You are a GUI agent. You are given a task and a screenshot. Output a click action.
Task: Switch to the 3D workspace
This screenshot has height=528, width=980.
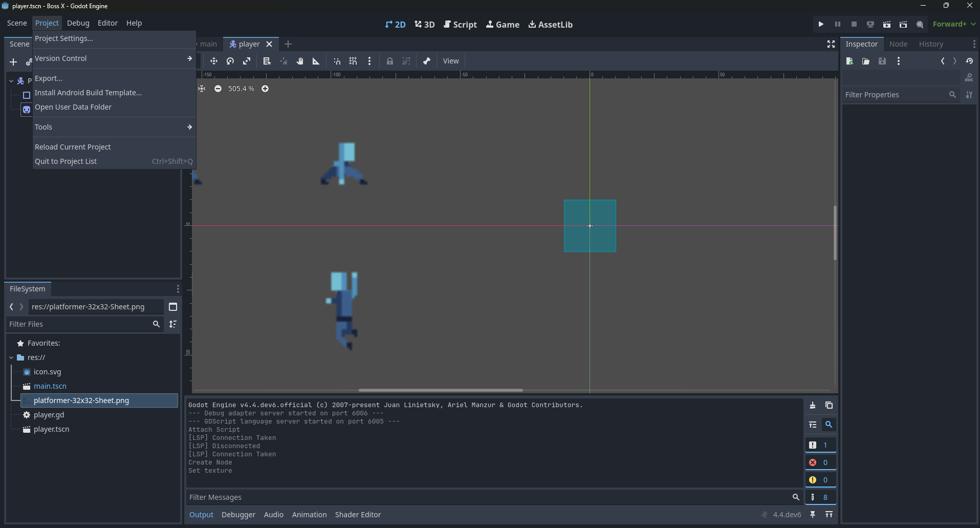425,24
